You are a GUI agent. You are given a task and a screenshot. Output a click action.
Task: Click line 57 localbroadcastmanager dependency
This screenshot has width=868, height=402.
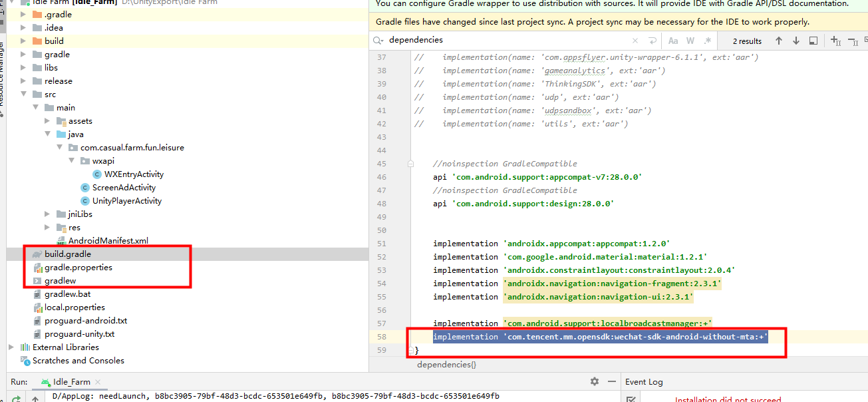[573, 323]
